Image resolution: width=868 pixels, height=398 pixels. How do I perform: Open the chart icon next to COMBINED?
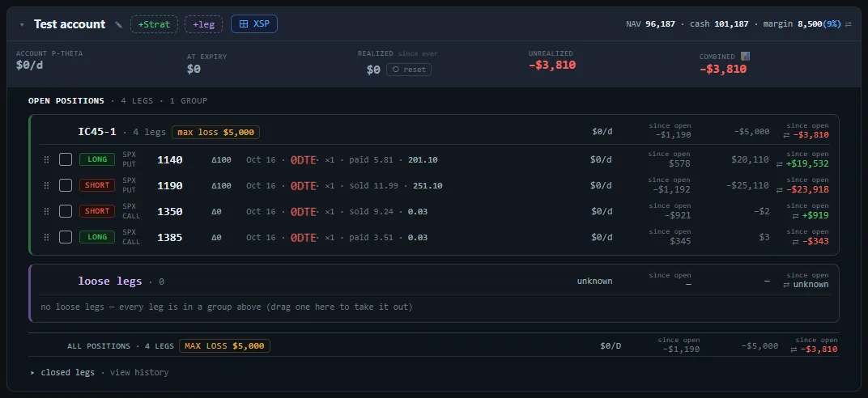(745, 57)
